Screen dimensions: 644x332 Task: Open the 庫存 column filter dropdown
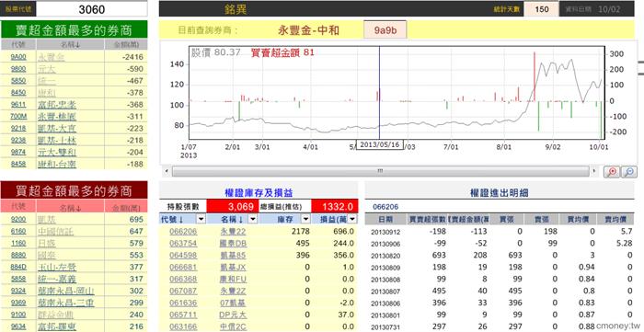point(305,219)
